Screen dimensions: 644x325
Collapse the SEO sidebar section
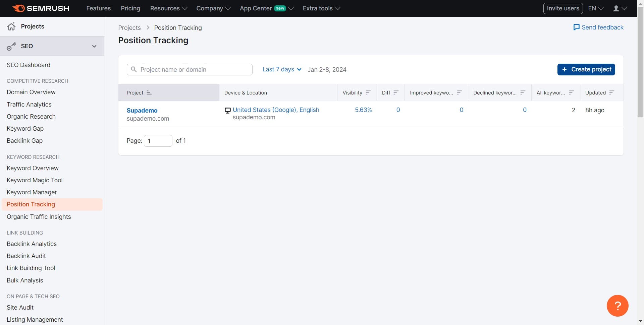94,46
